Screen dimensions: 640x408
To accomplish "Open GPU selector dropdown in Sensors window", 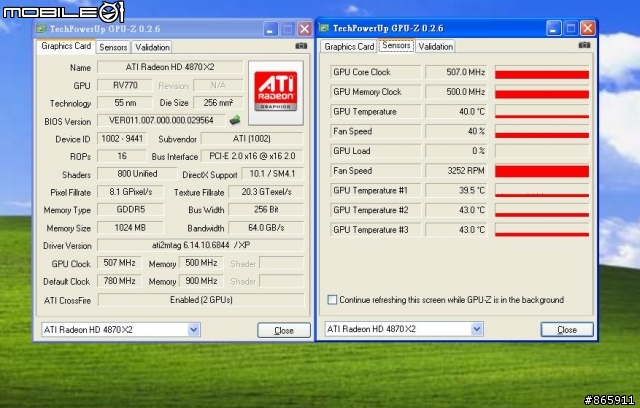I will click(x=477, y=328).
